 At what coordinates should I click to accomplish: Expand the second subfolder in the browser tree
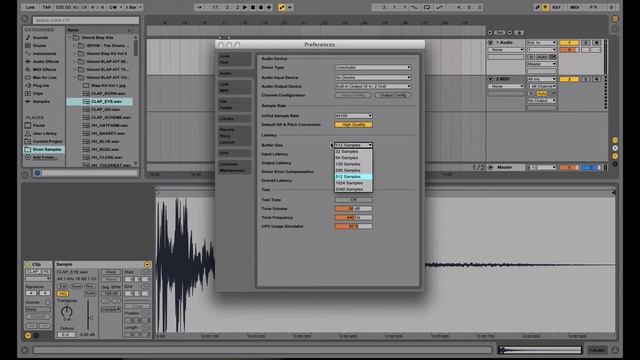[75, 53]
